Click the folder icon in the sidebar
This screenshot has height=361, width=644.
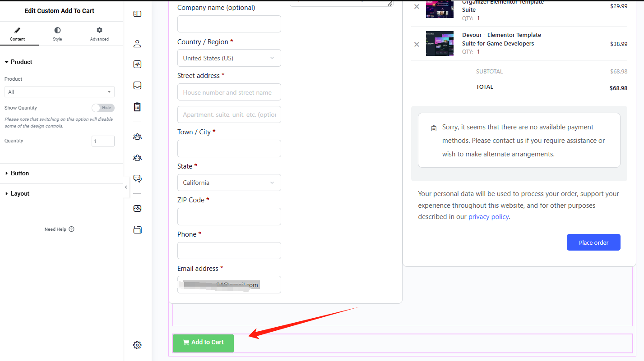coord(137,229)
